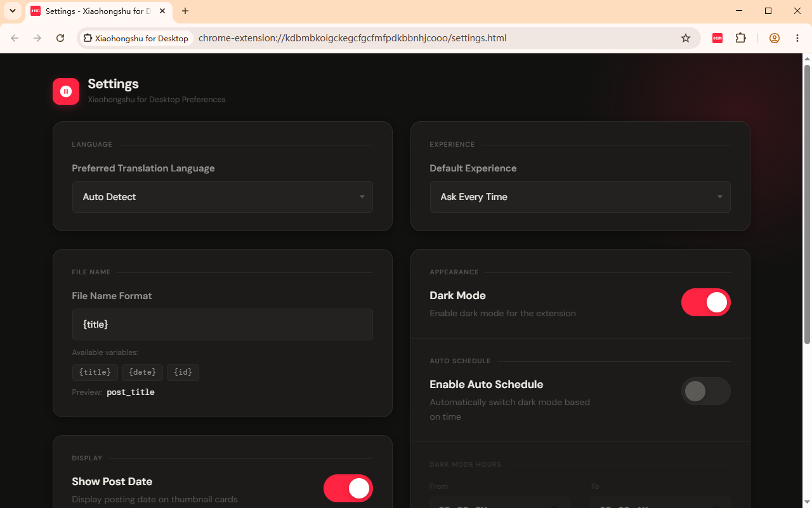Go forward to the next page
This screenshot has height=508, width=812.
point(37,38)
